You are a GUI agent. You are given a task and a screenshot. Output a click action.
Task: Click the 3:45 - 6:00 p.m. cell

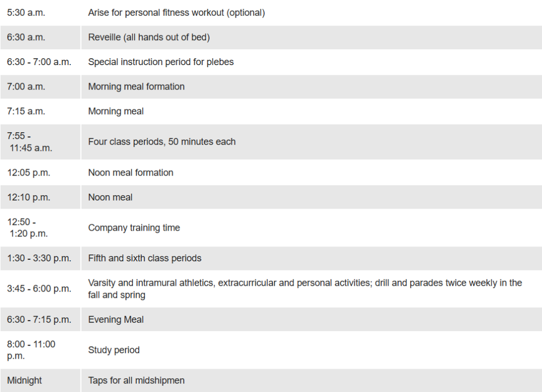coord(40,289)
